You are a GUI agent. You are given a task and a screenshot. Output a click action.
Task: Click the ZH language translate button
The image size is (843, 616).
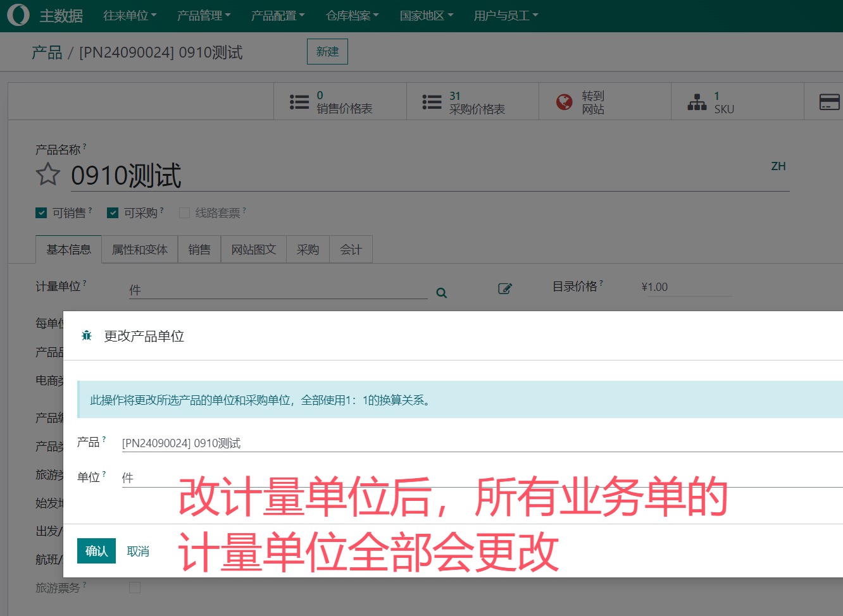pos(778,166)
